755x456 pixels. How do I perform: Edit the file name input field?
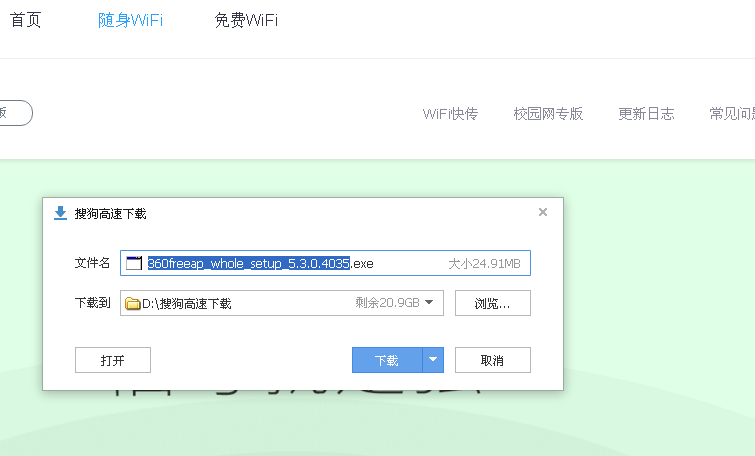click(325, 263)
